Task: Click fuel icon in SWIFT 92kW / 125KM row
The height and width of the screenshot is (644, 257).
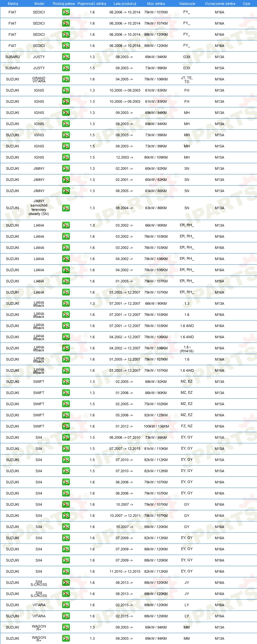Action: [x=66, y=415]
